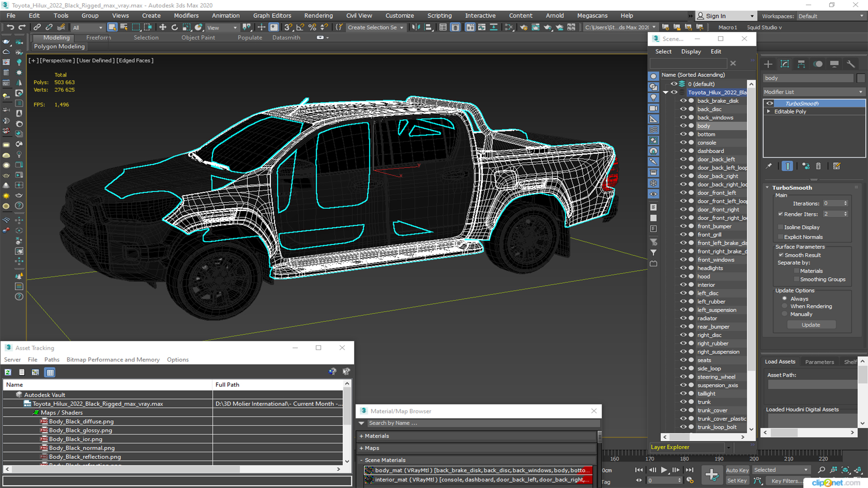Click the Mirror tool icon
The height and width of the screenshot is (488, 868).
[416, 28]
